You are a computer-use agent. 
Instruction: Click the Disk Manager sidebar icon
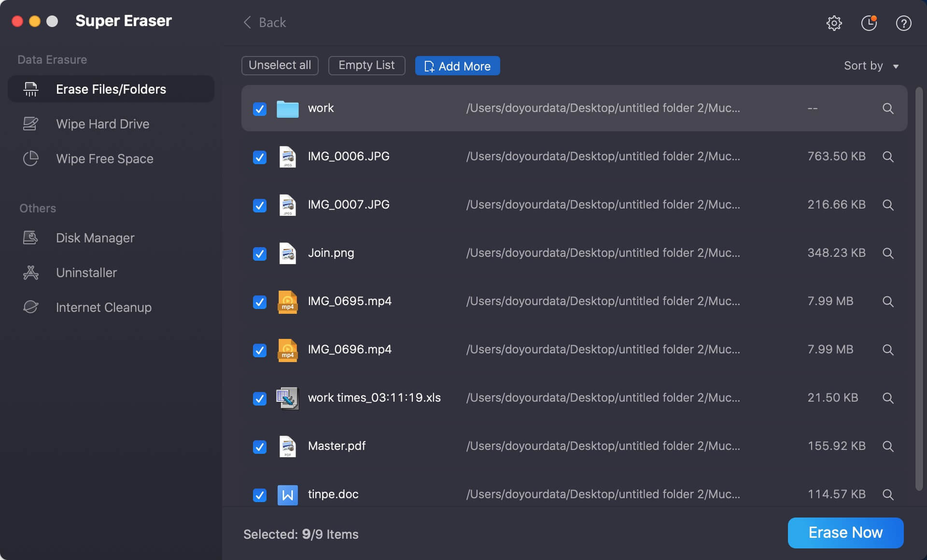coord(30,237)
